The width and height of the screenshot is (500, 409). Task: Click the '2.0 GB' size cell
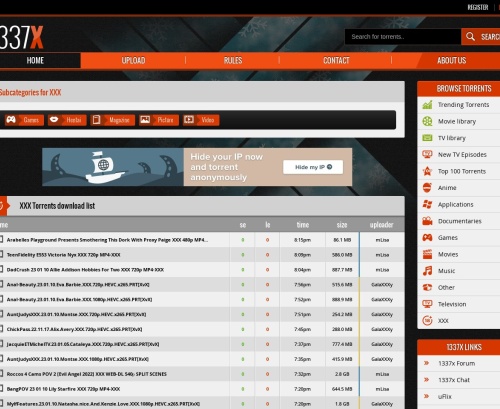click(342, 374)
